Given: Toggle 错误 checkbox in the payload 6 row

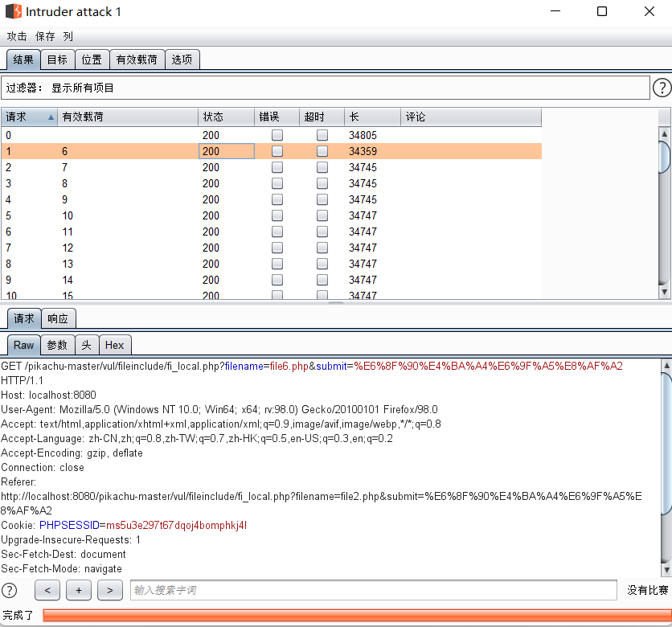Looking at the screenshot, I should pos(277,151).
